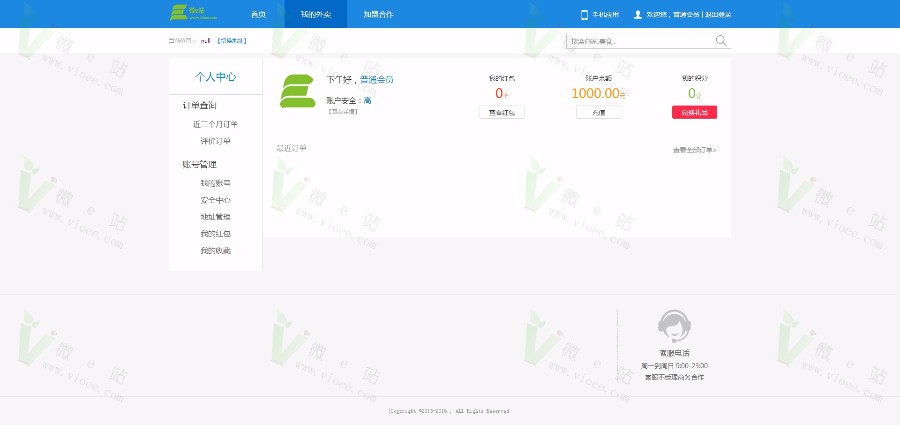Select 账号管理 sidebar section

tap(199, 165)
